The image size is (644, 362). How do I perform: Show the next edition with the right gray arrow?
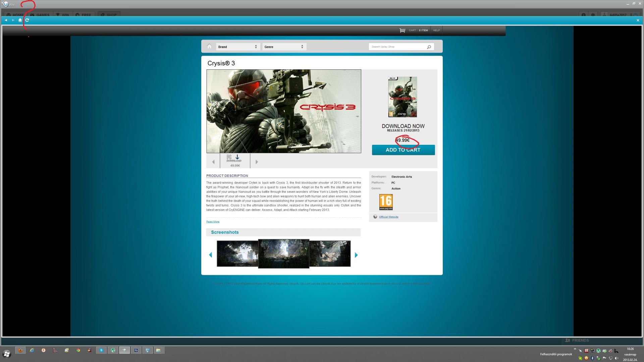coord(257,162)
